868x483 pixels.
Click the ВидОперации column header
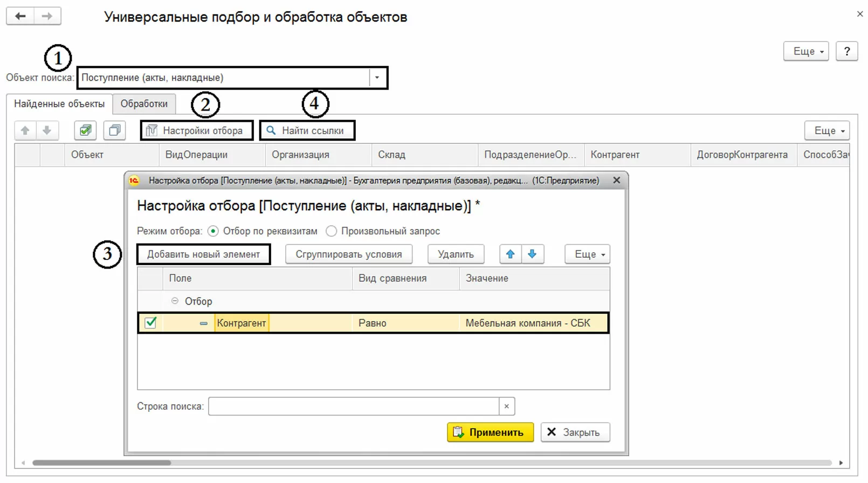[212, 155]
